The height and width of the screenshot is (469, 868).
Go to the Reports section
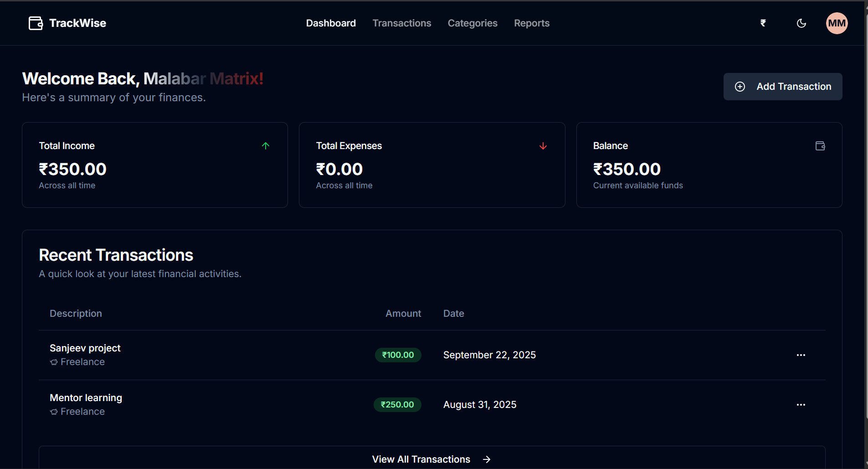click(532, 23)
